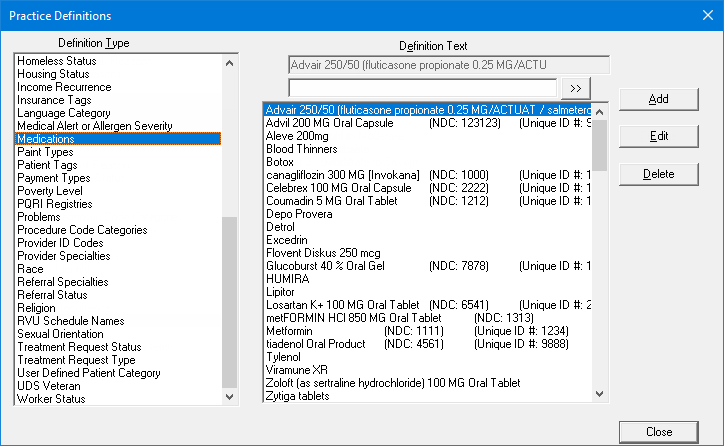
Task: Click up arrow of medications list scrollbar
Action: coord(599,112)
